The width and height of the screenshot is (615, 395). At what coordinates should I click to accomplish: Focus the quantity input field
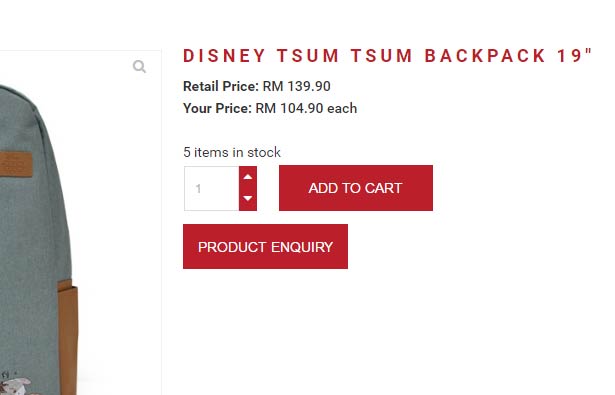click(x=212, y=188)
